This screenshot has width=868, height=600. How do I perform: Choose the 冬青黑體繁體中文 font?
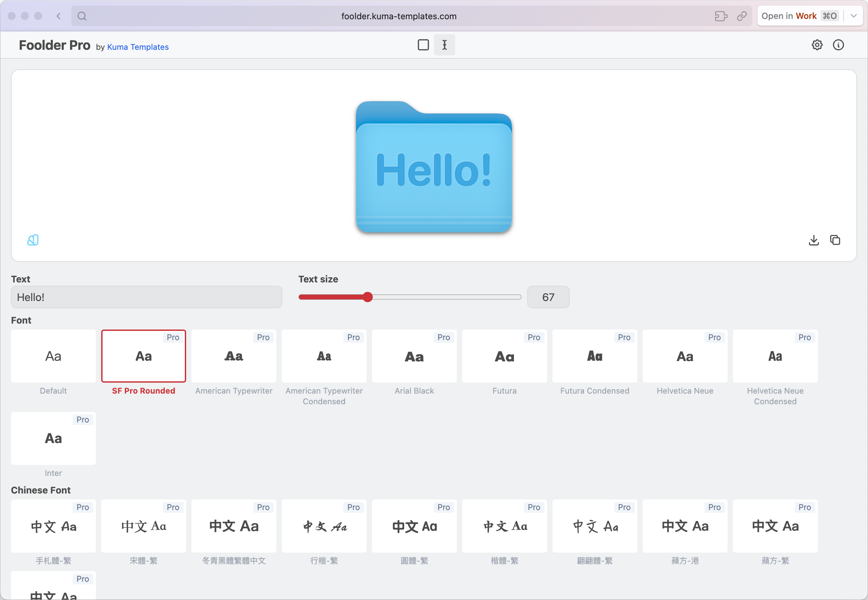coord(234,526)
